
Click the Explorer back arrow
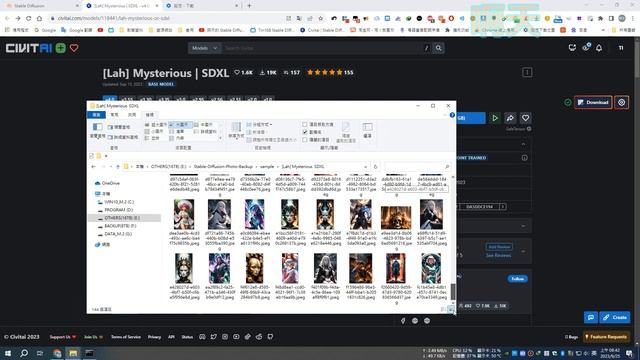coord(93,167)
